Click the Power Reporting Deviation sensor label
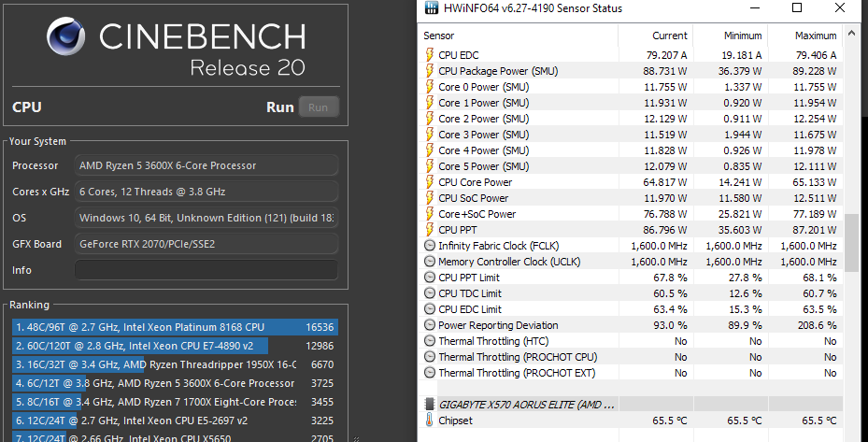This screenshot has width=868, height=442. coord(498,325)
